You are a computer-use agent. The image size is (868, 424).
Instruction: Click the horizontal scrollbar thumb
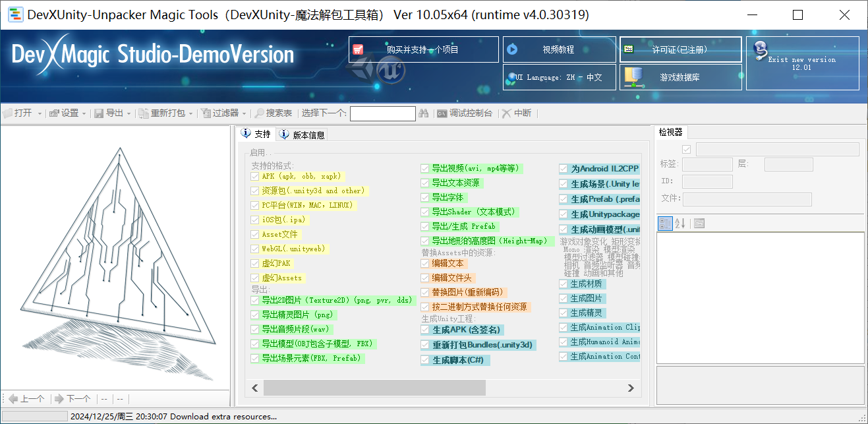click(x=374, y=388)
